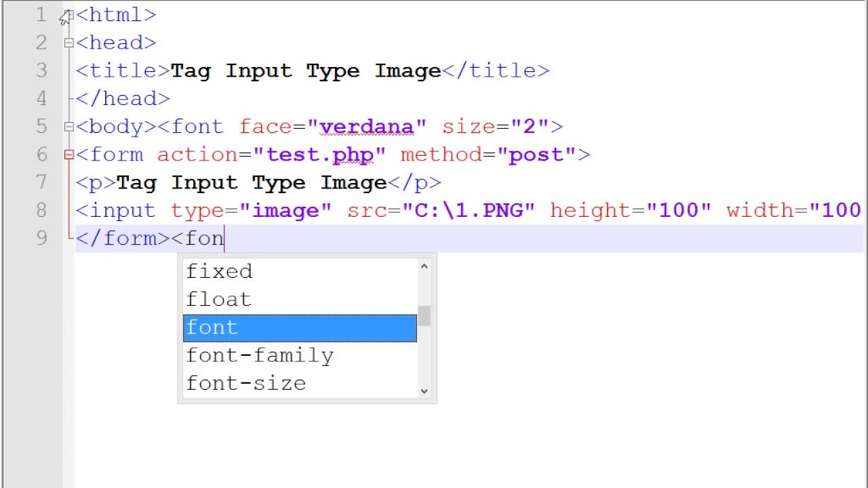Collapse the body fold marker on line 5
This screenshot has width=868, height=488.
pos(68,127)
